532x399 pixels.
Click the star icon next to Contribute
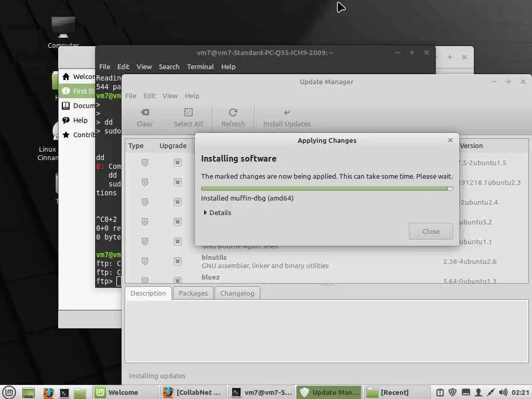click(x=66, y=135)
